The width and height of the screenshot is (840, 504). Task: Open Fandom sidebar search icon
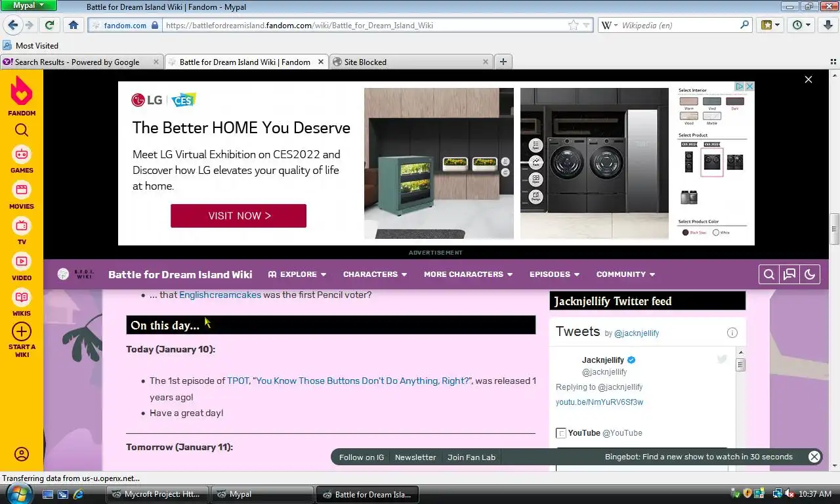coord(22,130)
